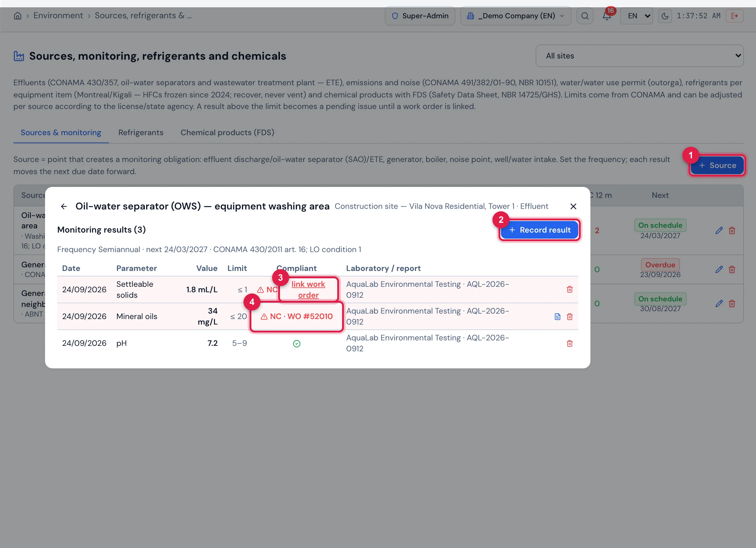Close the Oil-water separator dialog
756x548 pixels.
pyautogui.click(x=573, y=206)
